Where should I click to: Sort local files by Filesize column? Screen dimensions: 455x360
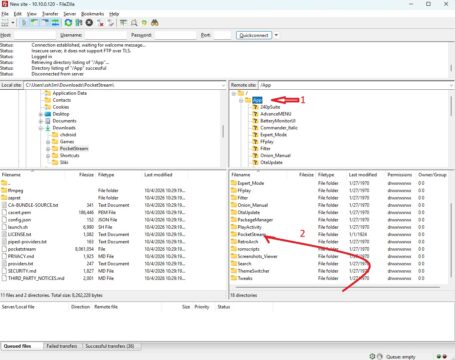point(86,175)
